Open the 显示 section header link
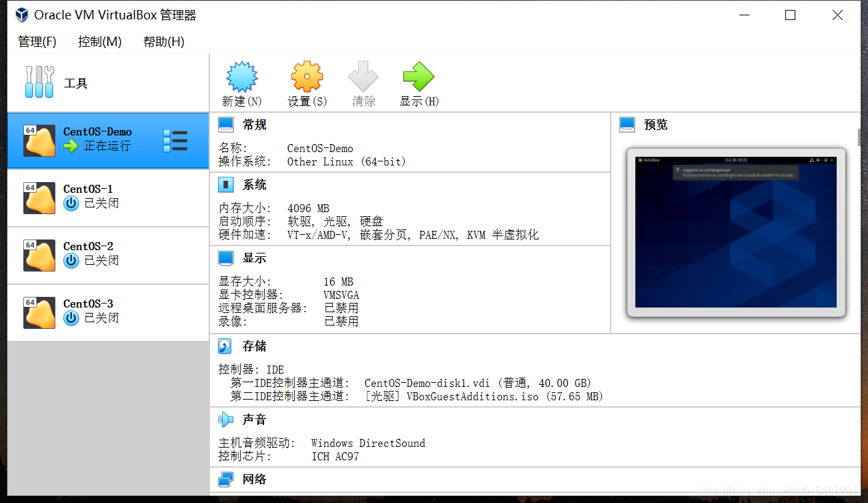 click(255, 258)
